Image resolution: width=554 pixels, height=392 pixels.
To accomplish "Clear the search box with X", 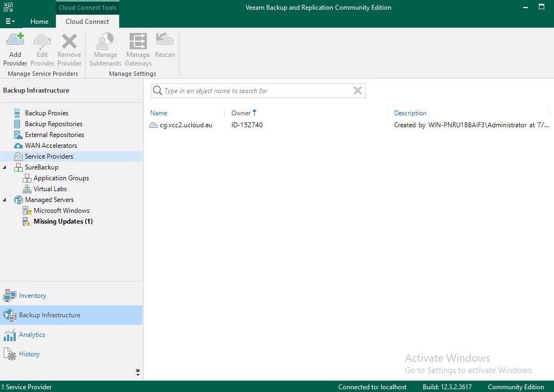I will (x=357, y=91).
